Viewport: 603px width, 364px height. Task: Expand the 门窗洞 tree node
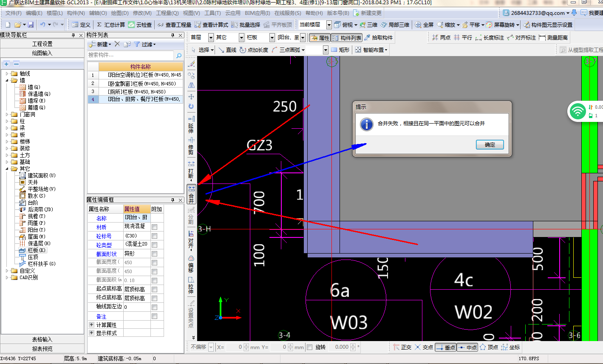(7, 114)
